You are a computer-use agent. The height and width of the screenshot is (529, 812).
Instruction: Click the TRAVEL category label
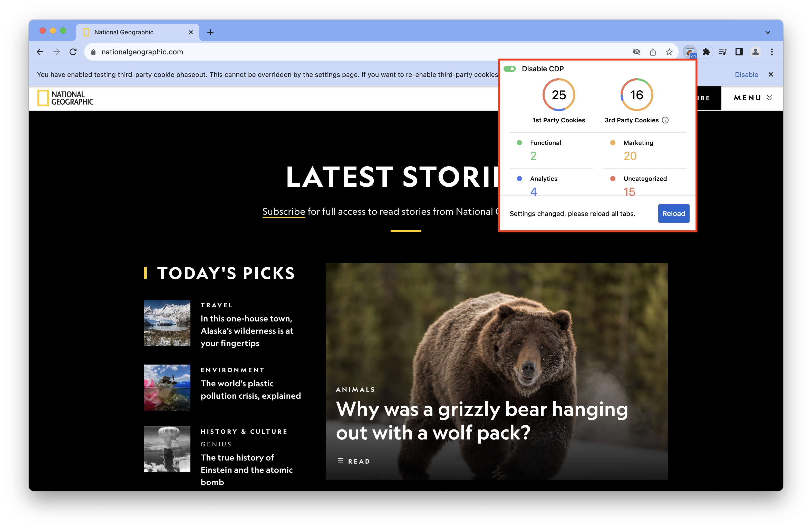pos(217,305)
